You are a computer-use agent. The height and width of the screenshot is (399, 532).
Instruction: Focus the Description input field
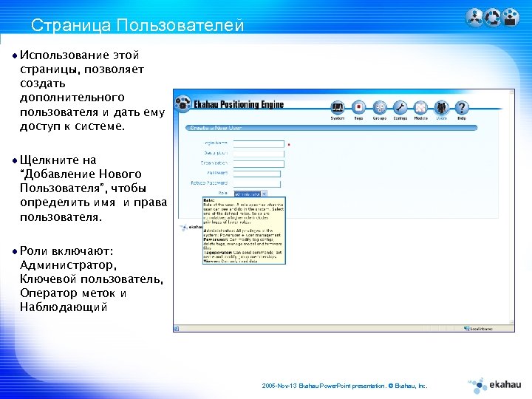pyautogui.click(x=259, y=154)
